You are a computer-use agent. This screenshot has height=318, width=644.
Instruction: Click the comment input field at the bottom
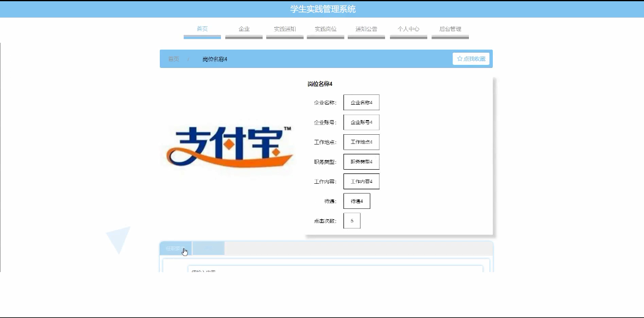coord(335,269)
